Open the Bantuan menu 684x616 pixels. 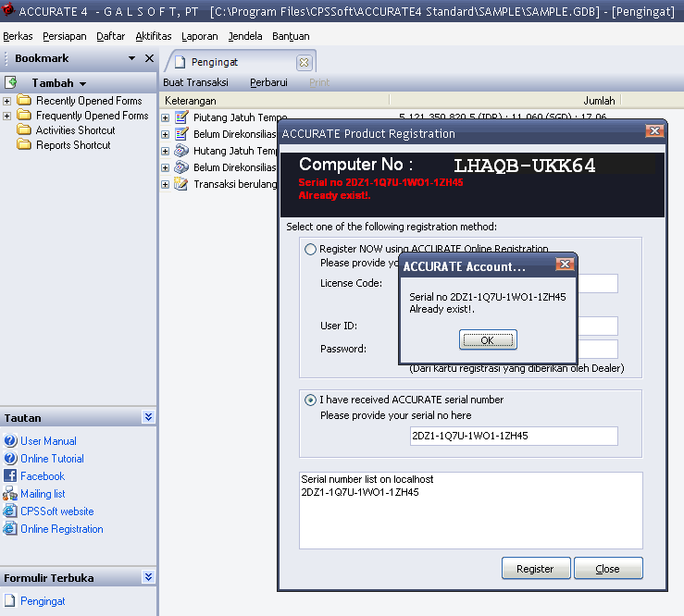click(291, 36)
